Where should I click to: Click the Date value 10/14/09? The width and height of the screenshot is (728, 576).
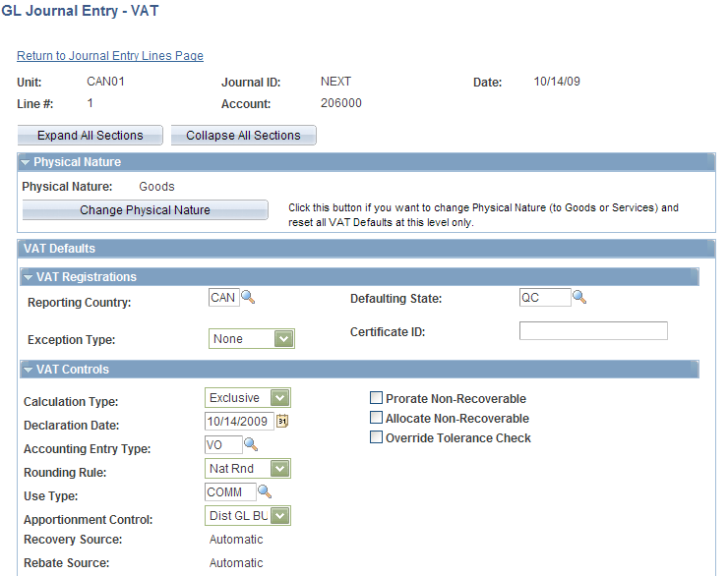(557, 82)
